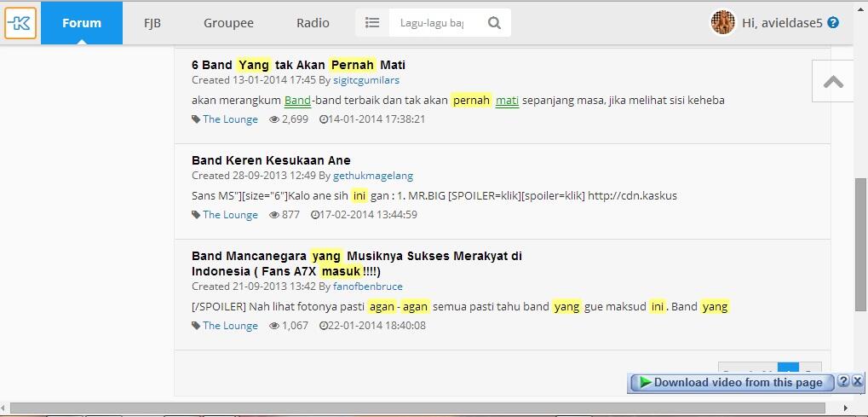Open The Lounge tag for the 2,699-views thread

[230, 119]
